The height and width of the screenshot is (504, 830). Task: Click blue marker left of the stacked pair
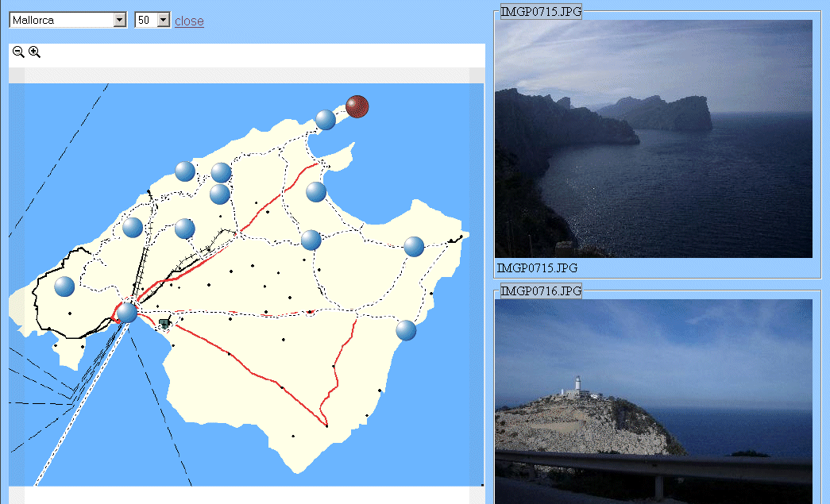tap(185, 171)
